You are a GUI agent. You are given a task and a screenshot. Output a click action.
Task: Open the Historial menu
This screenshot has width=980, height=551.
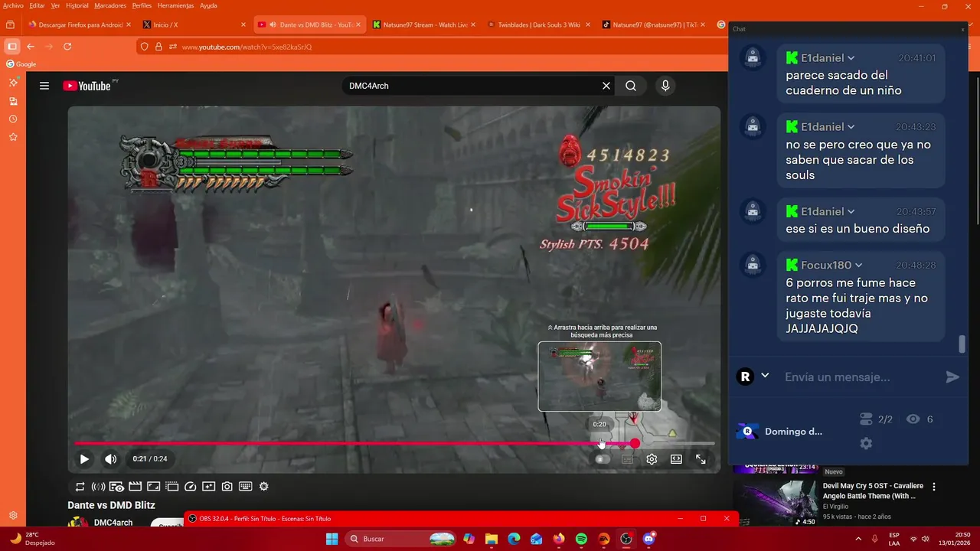[77, 5]
